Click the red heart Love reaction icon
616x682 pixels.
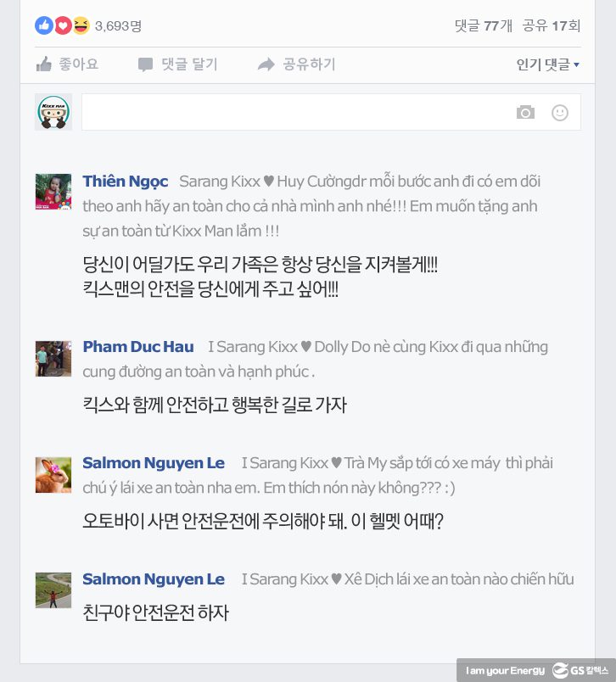63,25
